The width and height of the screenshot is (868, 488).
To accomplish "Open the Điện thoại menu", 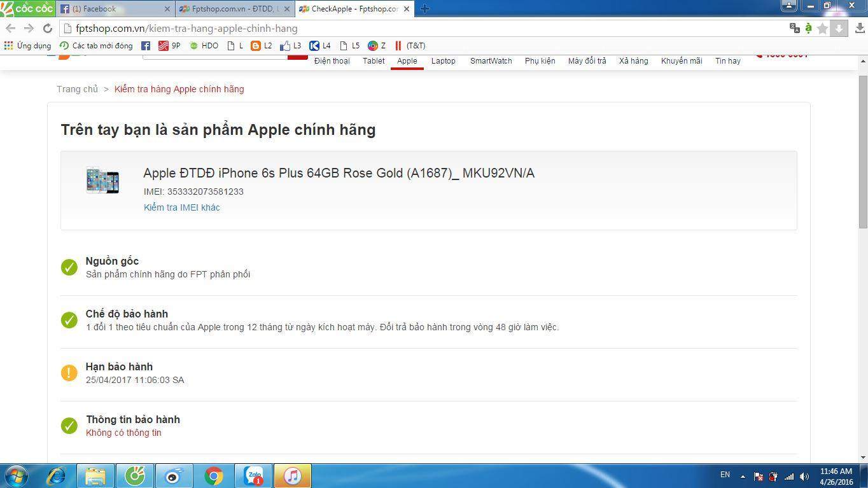I will pyautogui.click(x=332, y=61).
